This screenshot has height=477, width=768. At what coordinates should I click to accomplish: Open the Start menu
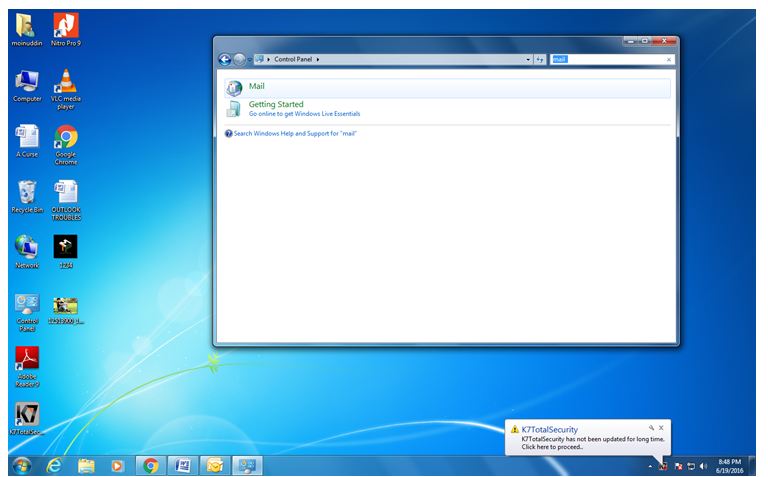point(21,465)
